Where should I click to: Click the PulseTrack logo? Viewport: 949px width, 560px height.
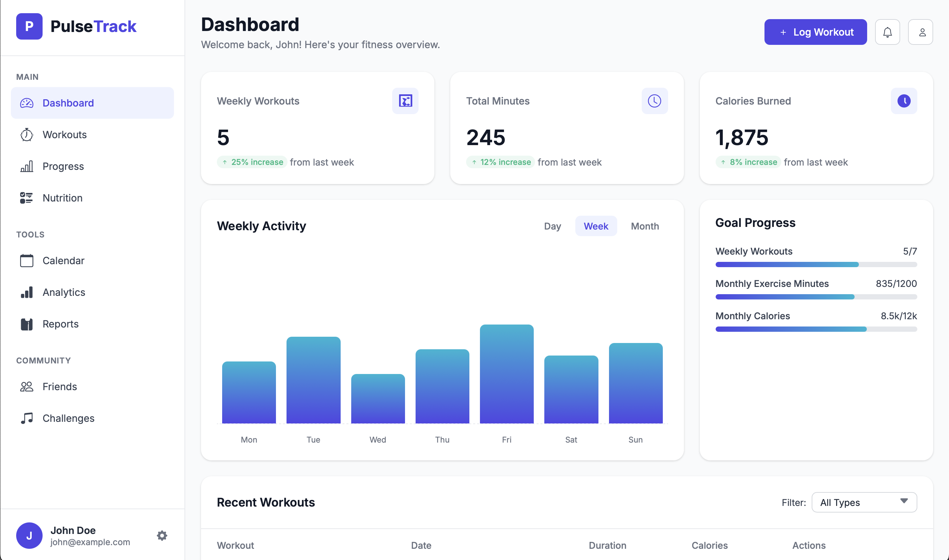[x=76, y=26]
